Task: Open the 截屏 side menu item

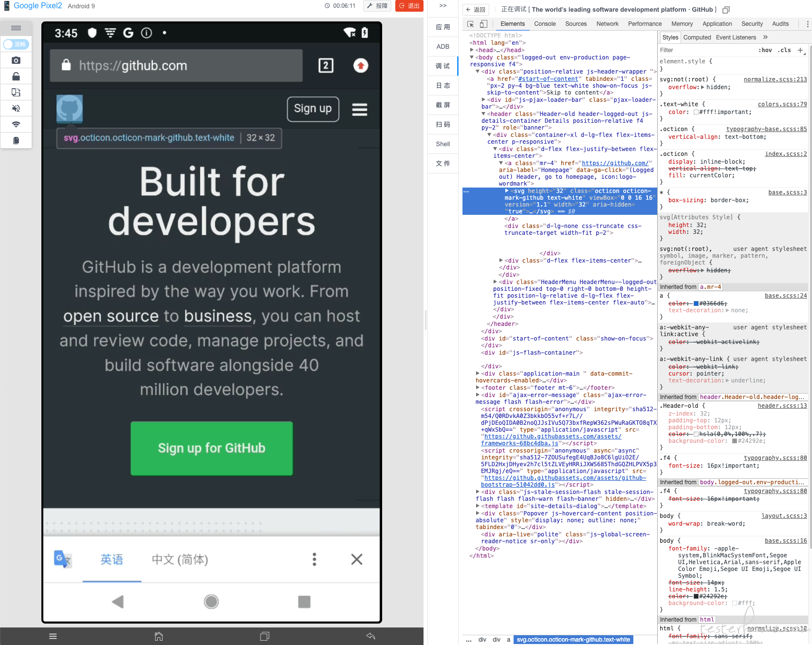Action: point(443,105)
